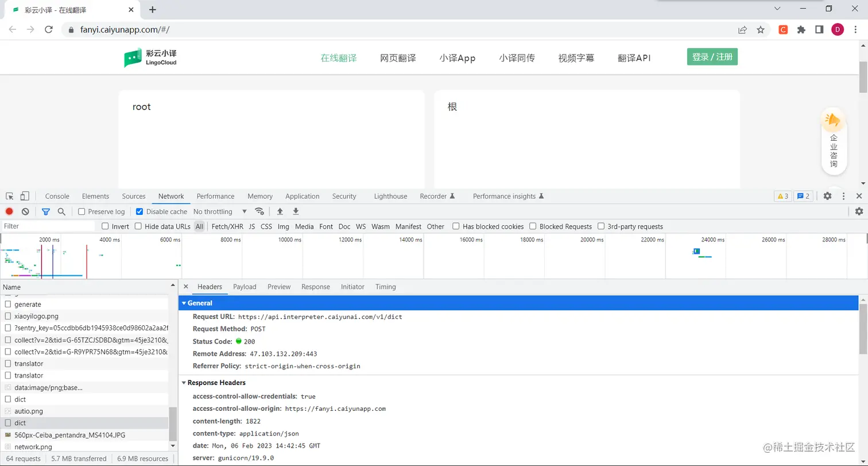Tick the Invert filter checkbox
The width and height of the screenshot is (868, 466).
coord(105,226)
